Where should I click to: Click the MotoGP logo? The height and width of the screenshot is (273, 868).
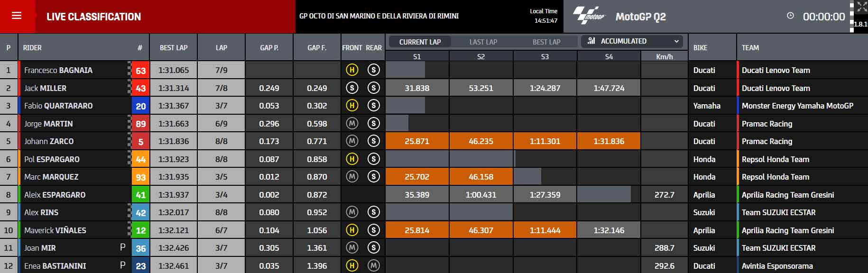click(x=589, y=16)
